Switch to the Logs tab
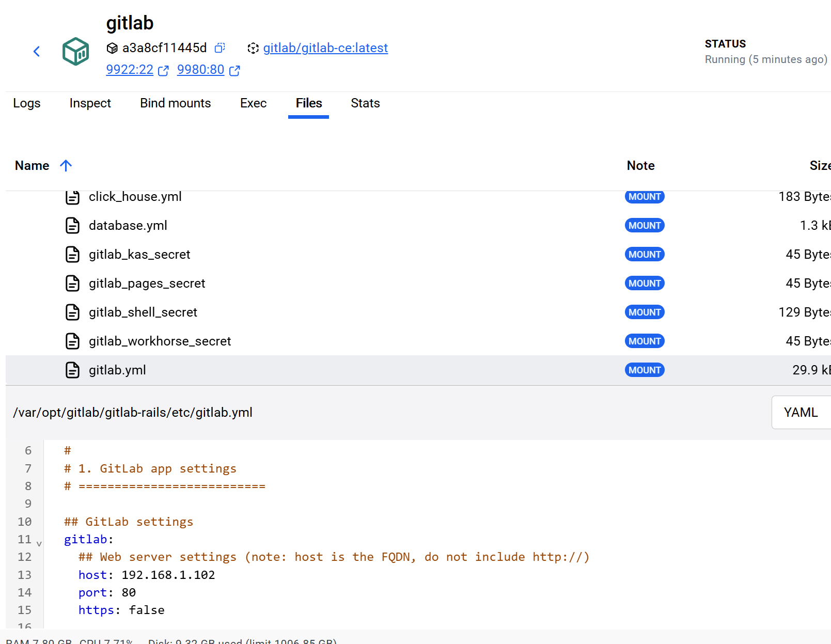The width and height of the screenshot is (831, 644). (27, 103)
